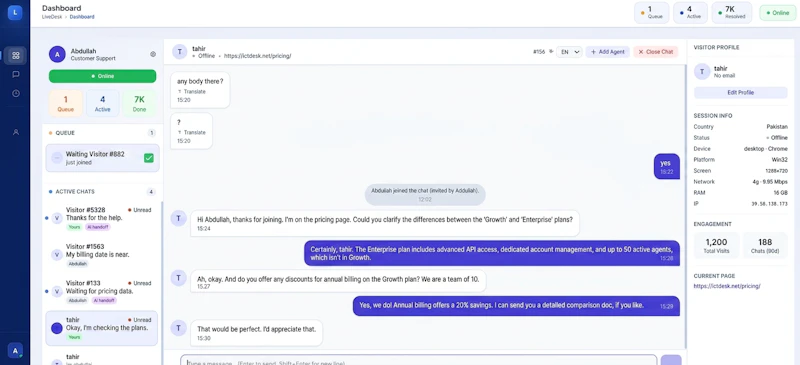
Task: Select the Active stat card in agent panel
Action: click(103, 104)
